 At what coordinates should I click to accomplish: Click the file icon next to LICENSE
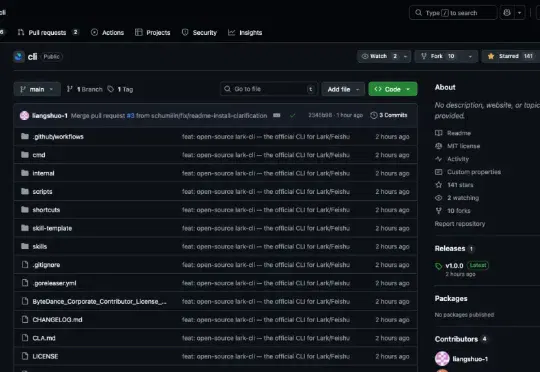click(25, 356)
